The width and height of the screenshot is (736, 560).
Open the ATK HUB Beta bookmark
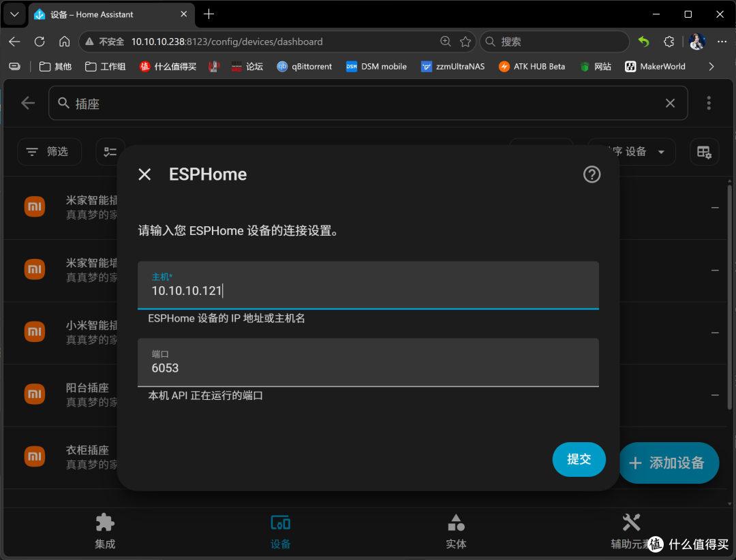[x=532, y=67]
